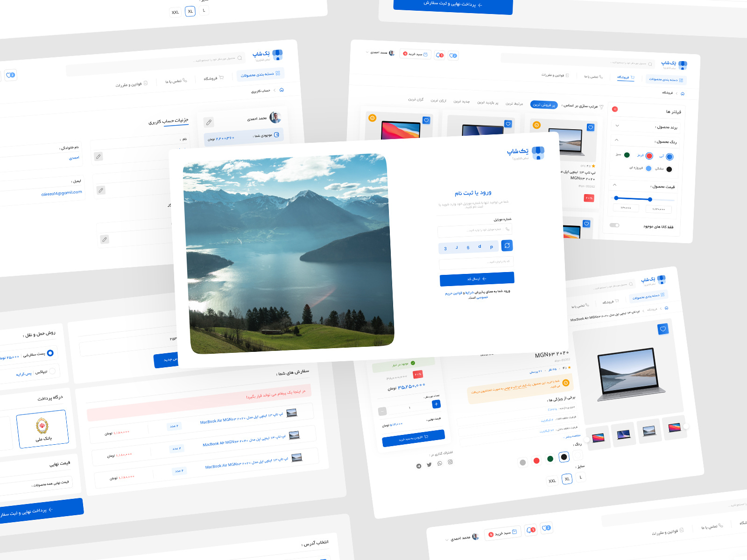Open the شرایط link under send-code button

470,293
